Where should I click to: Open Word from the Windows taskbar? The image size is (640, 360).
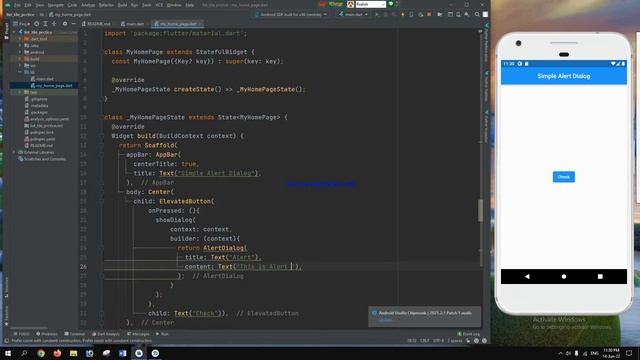(x=122, y=353)
